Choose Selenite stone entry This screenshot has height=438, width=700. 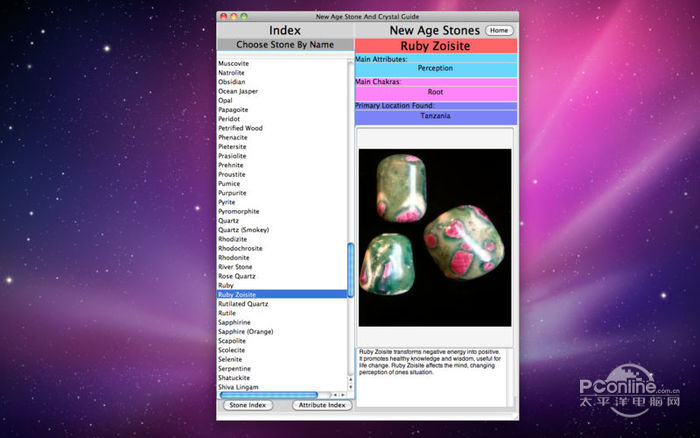[x=230, y=359]
